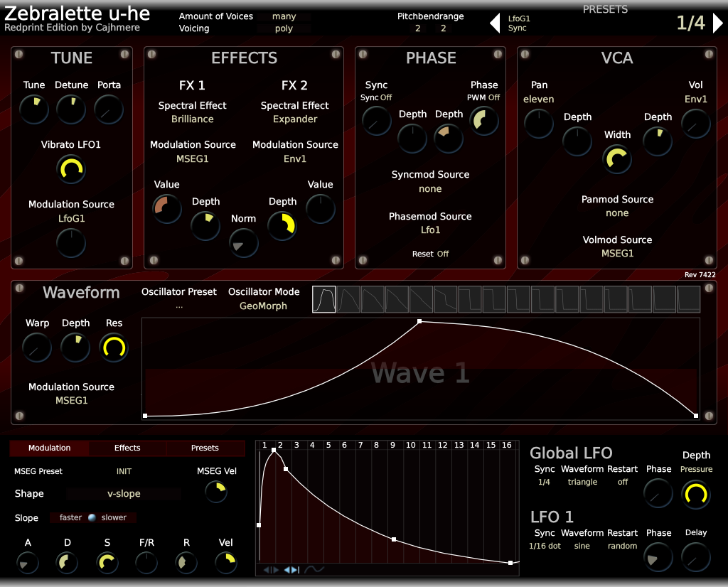Click the Porta knob
Image resolution: width=728 pixels, height=587 pixels.
point(109,109)
